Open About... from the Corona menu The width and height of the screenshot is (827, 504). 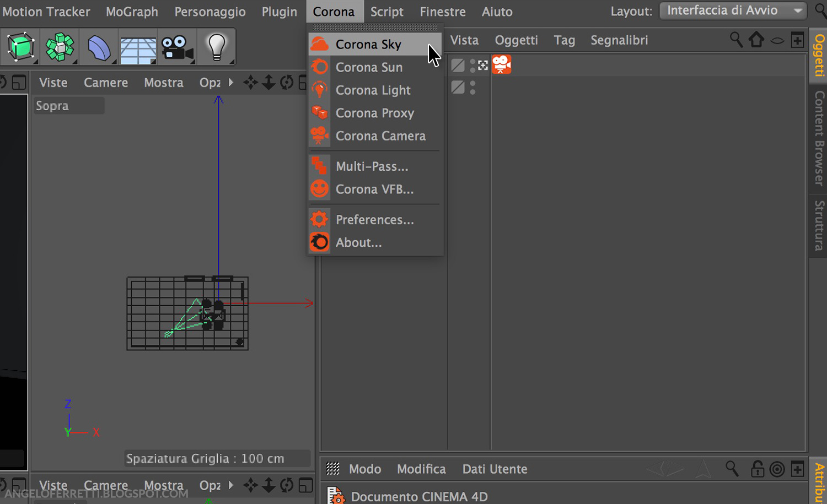pos(375,243)
